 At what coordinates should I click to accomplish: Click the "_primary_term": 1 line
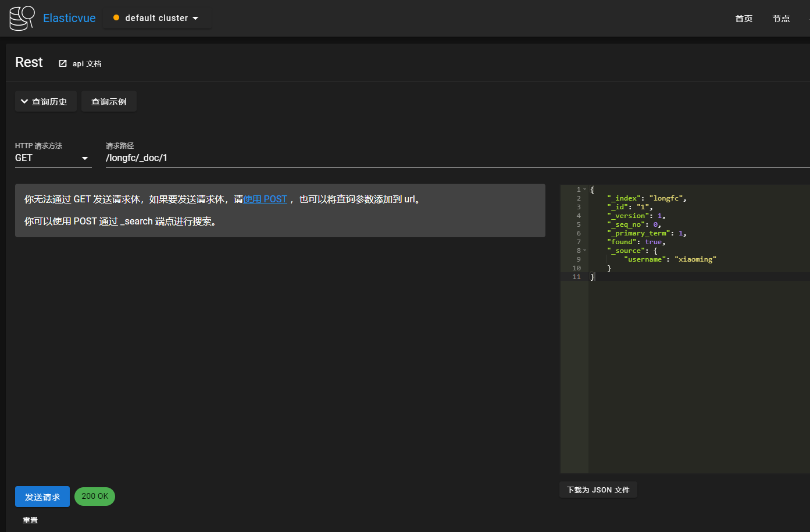pos(647,233)
